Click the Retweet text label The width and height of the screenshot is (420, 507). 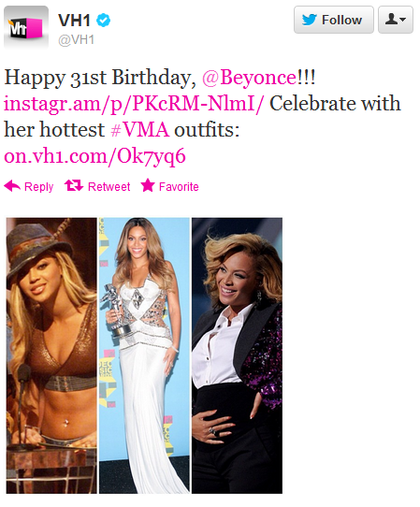pyautogui.click(x=109, y=187)
